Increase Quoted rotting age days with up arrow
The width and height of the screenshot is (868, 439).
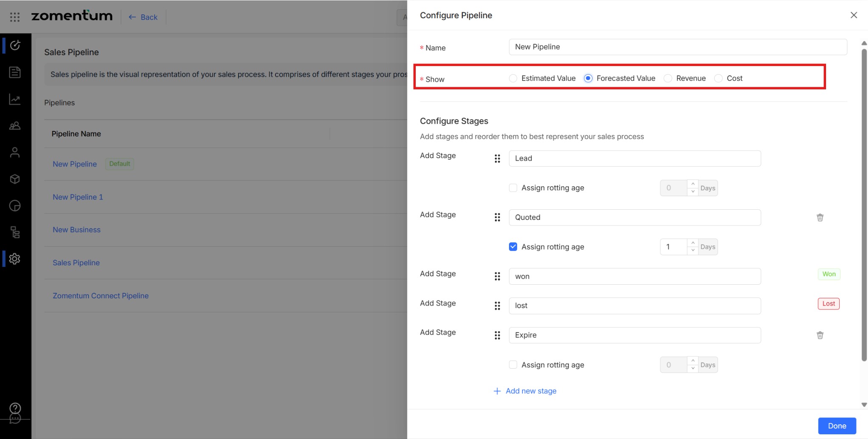pyautogui.click(x=693, y=243)
